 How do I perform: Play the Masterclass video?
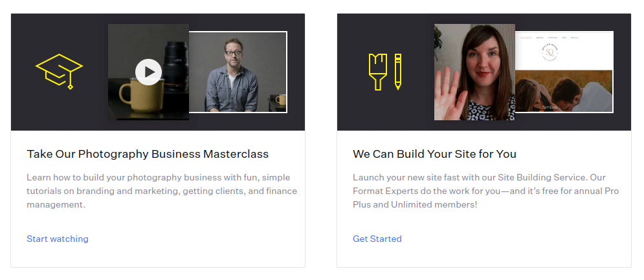tap(148, 72)
